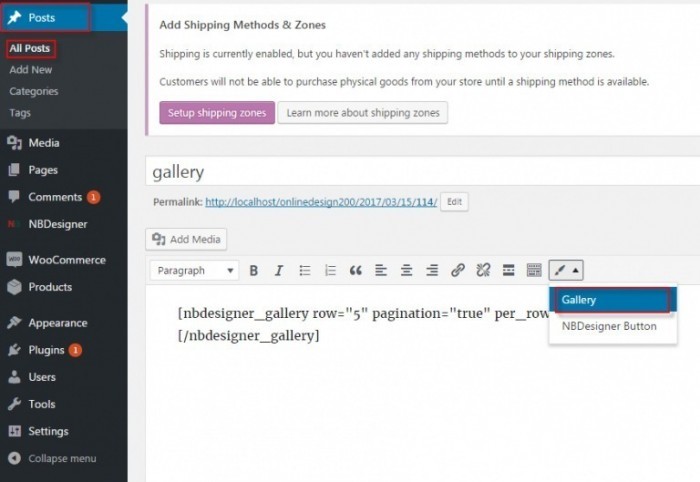The height and width of the screenshot is (482, 700).
Task: Apply blockquote formatting
Action: (356, 270)
